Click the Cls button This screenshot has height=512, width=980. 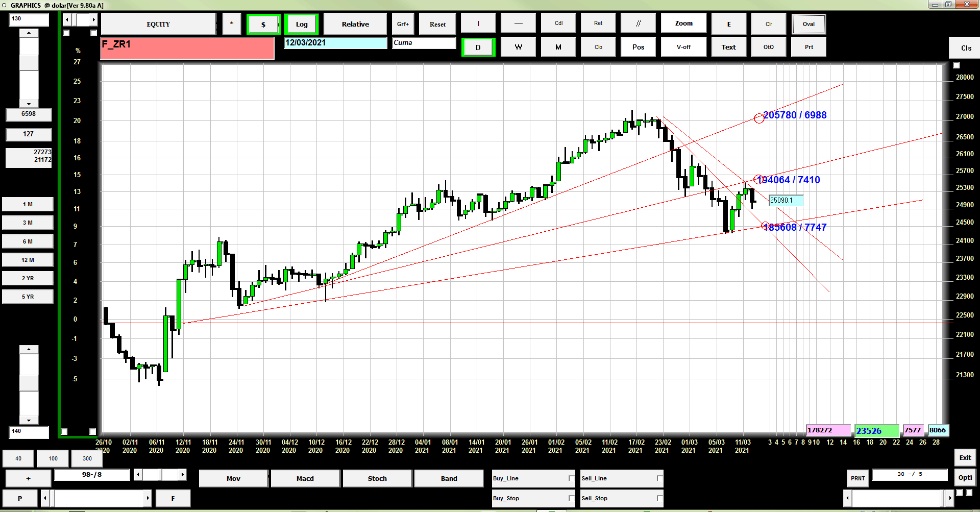click(966, 48)
